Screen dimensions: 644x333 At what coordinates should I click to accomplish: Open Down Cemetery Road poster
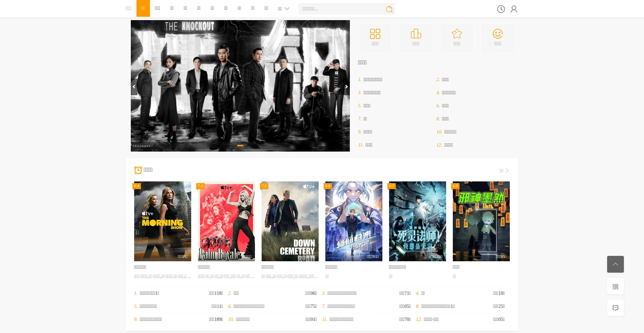(x=290, y=221)
